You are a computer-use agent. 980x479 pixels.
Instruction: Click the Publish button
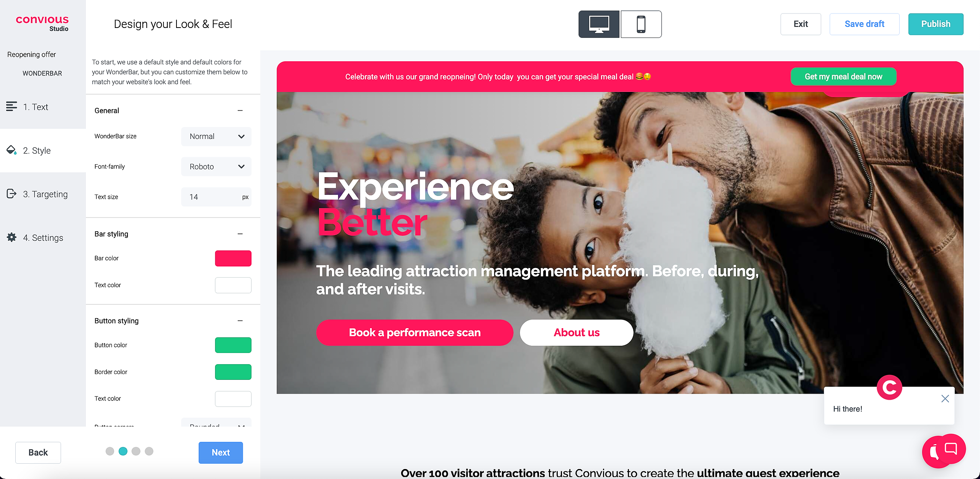pyautogui.click(x=936, y=24)
